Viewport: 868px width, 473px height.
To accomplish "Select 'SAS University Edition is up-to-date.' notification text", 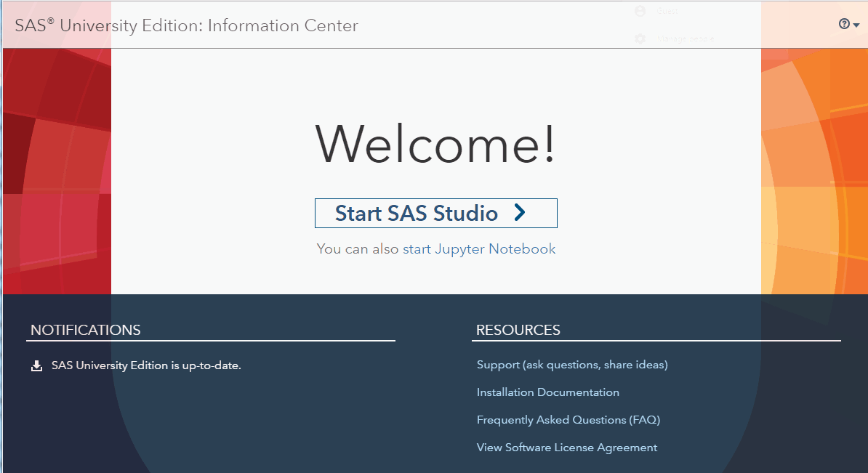I will [x=146, y=365].
